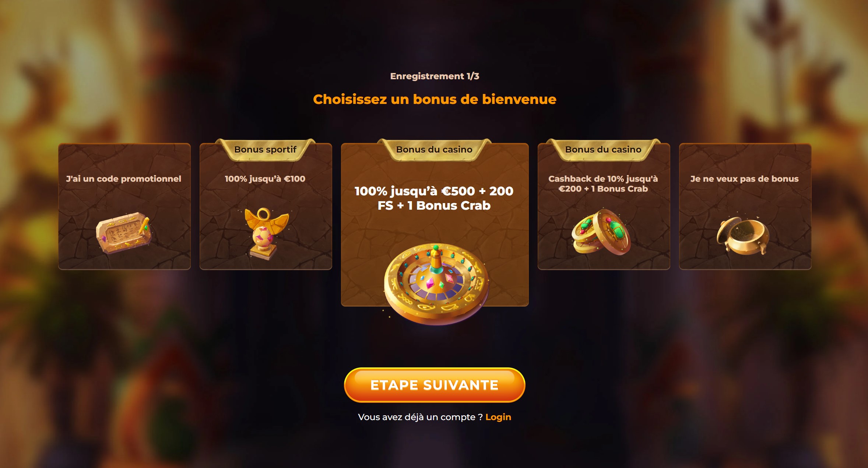Viewport: 868px width, 468px height.
Task: Click '100% jusqu'à €500 + 200 FS' text
Action: point(434,198)
